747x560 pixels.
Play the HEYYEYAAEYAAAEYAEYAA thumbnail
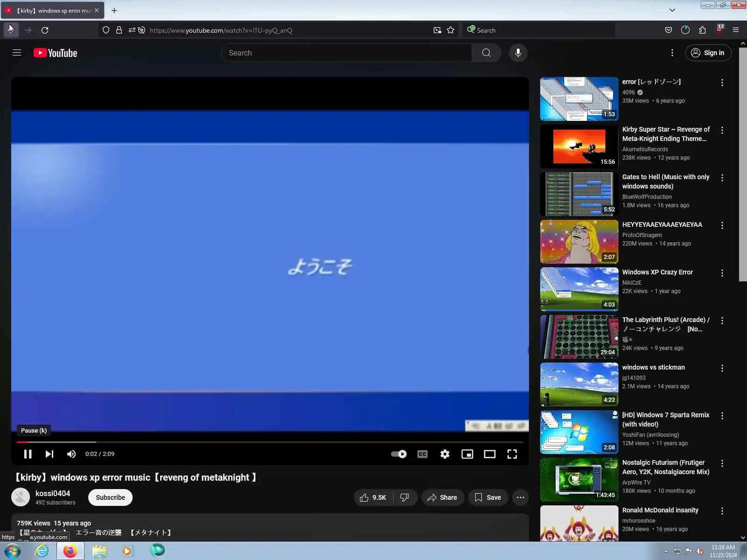(x=579, y=242)
